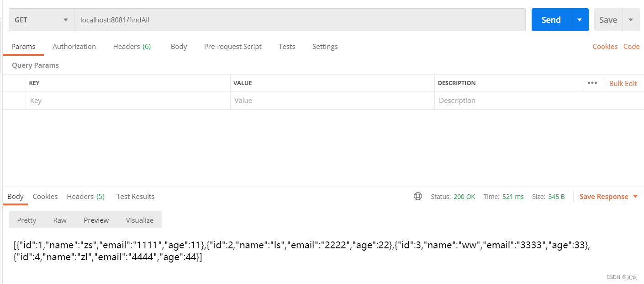Viewport: 644px width, 284px height.
Task: Open Bulk Edit for query params
Action: pyautogui.click(x=623, y=83)
